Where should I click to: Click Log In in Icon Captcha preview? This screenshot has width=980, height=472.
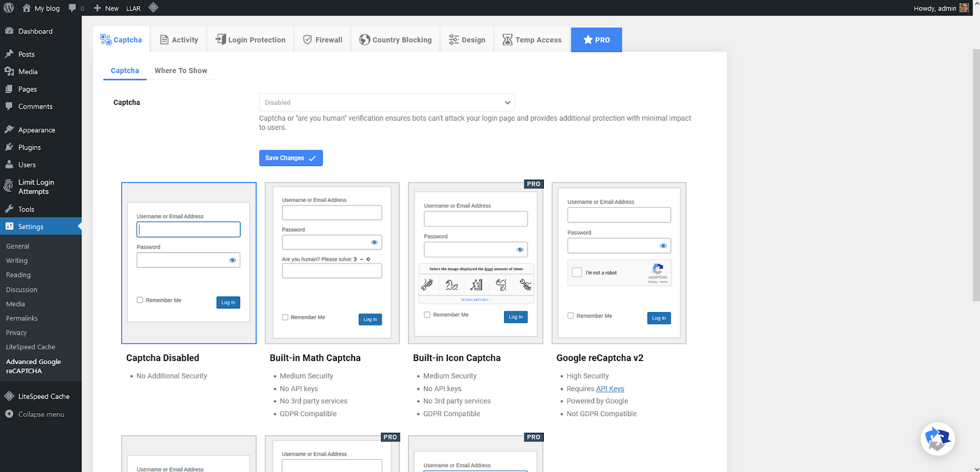(516, 317)
